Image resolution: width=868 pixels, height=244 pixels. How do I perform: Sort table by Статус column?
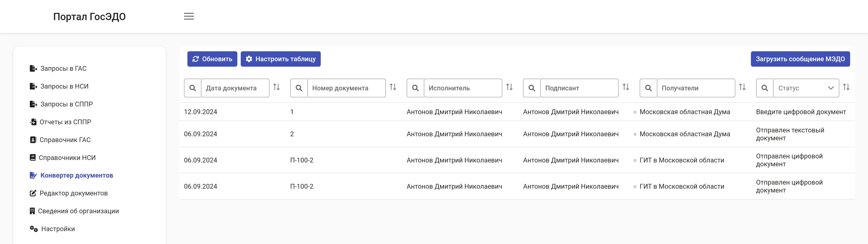[846, 87]
